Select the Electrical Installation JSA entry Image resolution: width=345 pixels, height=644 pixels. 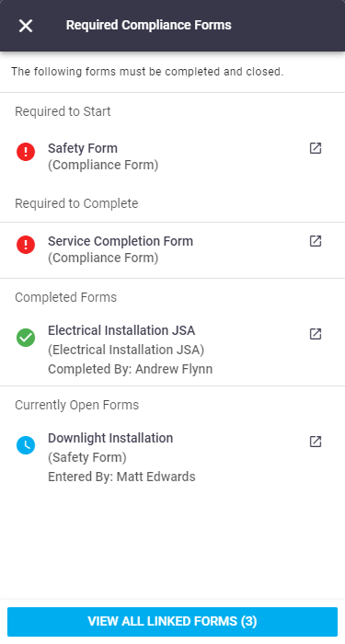[173, 350]
